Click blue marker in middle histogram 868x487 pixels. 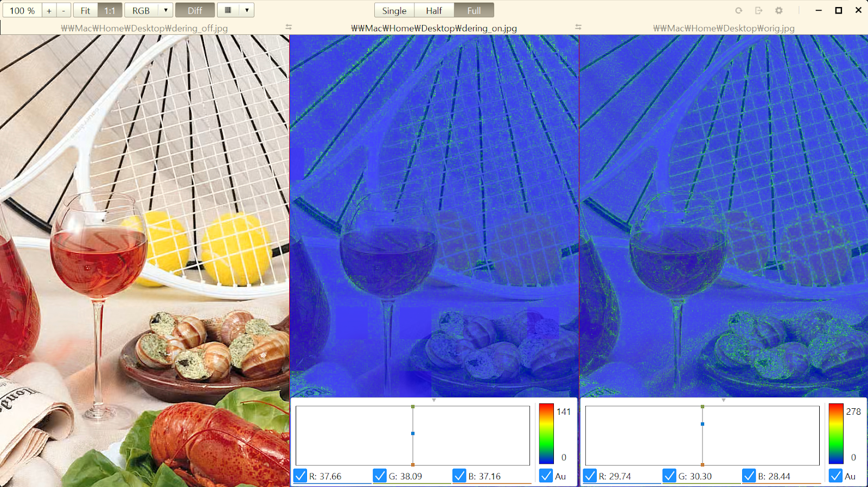pyautogui.click(x=413, y=433)
